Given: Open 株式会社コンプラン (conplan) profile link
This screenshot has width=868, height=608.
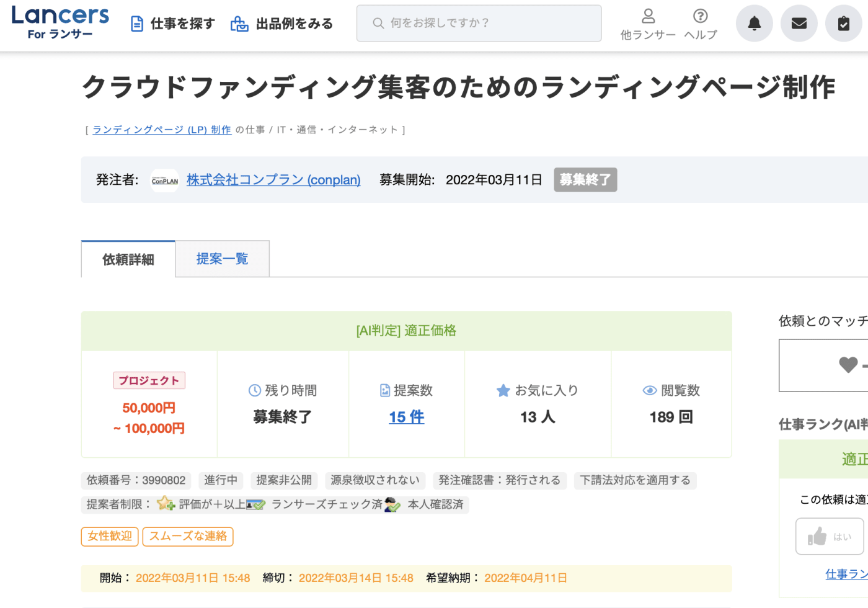Looking at the screenshot, I should coord(273,180).
